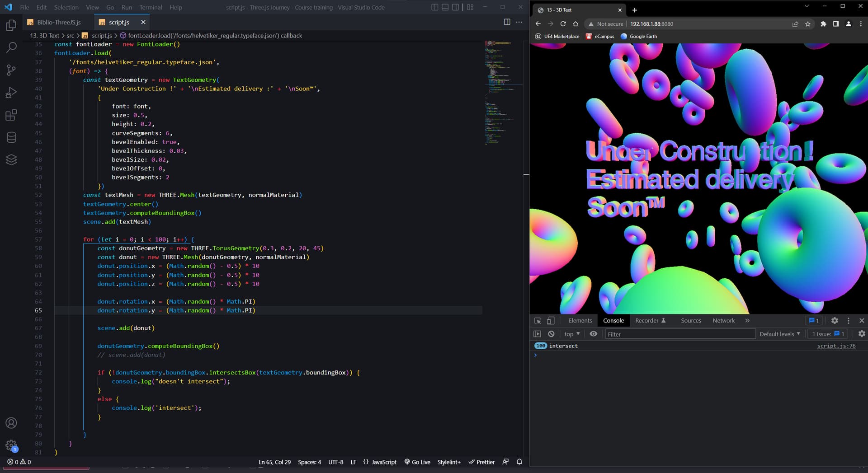Click the script.js:76 source link
Viewport: 868px width, 473px height.
coord(836,346)
